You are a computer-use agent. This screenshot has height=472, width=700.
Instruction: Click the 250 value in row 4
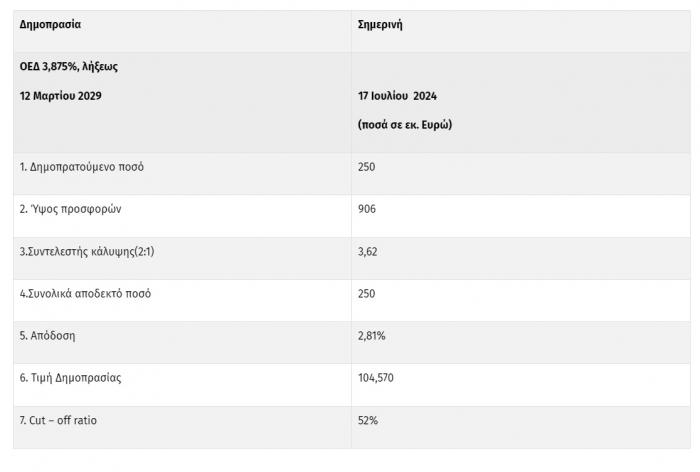(367, 294)
